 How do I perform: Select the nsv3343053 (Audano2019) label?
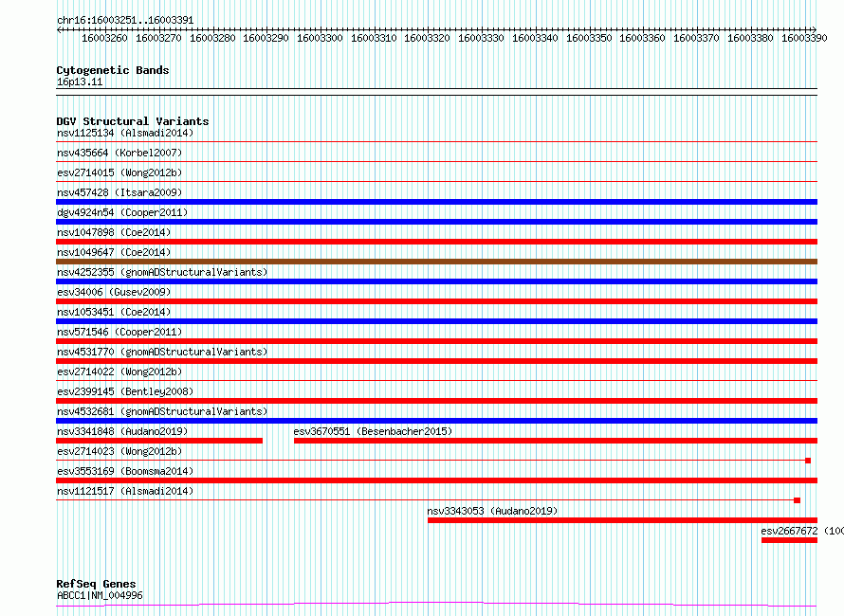[492, 511]
